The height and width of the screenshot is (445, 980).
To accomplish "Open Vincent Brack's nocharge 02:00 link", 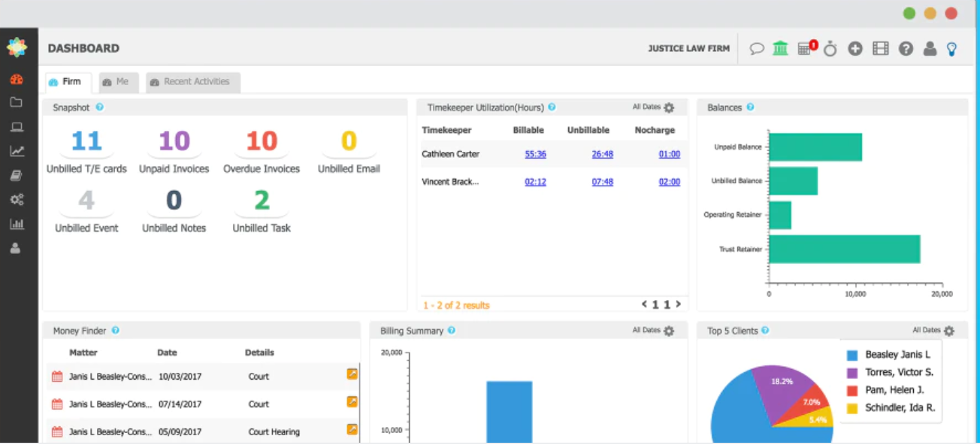I will click(670, 182).
